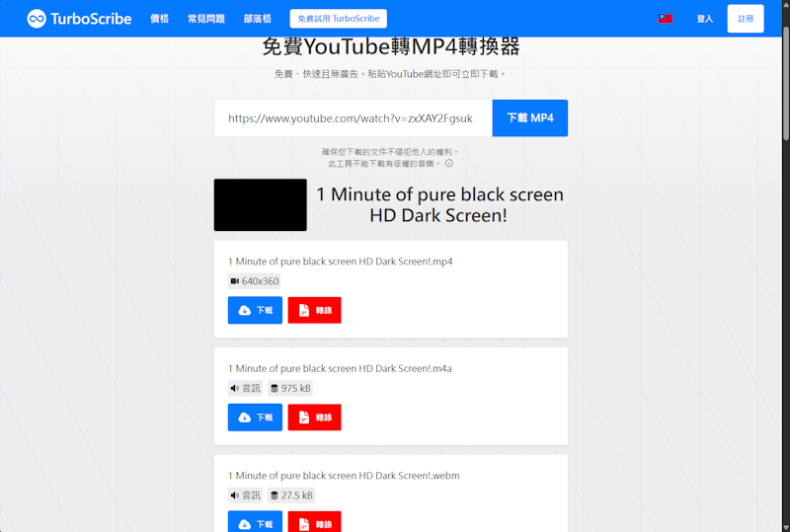This screenshot has width=790, height=532.
Task: Click the TurboScribe brand name text
Action: tap(91, 19)
